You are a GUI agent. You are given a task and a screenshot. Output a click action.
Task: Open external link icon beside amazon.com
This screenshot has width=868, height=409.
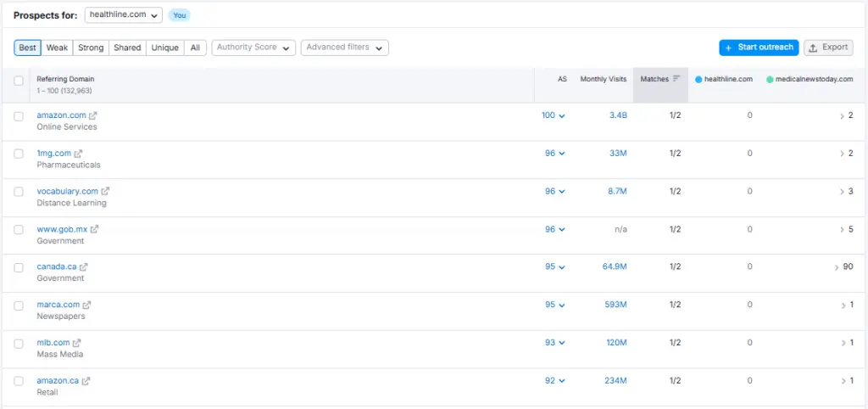click(x=93, y=115)
